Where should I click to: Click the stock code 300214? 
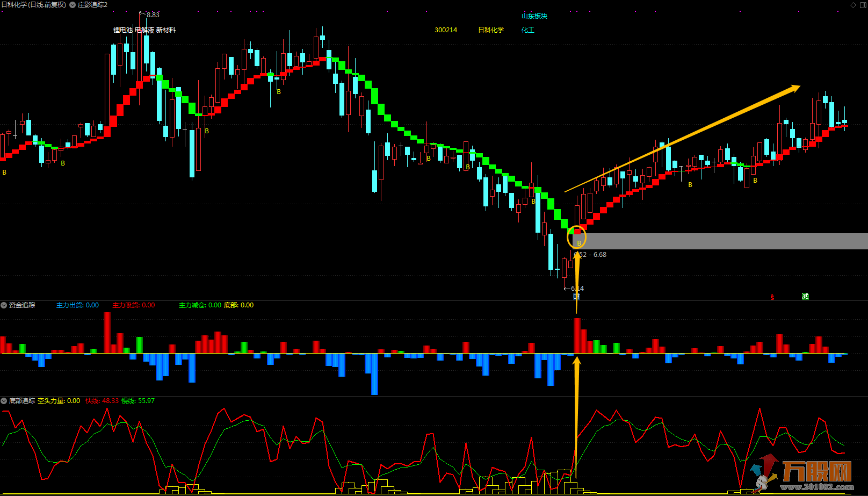click(446, 30)
